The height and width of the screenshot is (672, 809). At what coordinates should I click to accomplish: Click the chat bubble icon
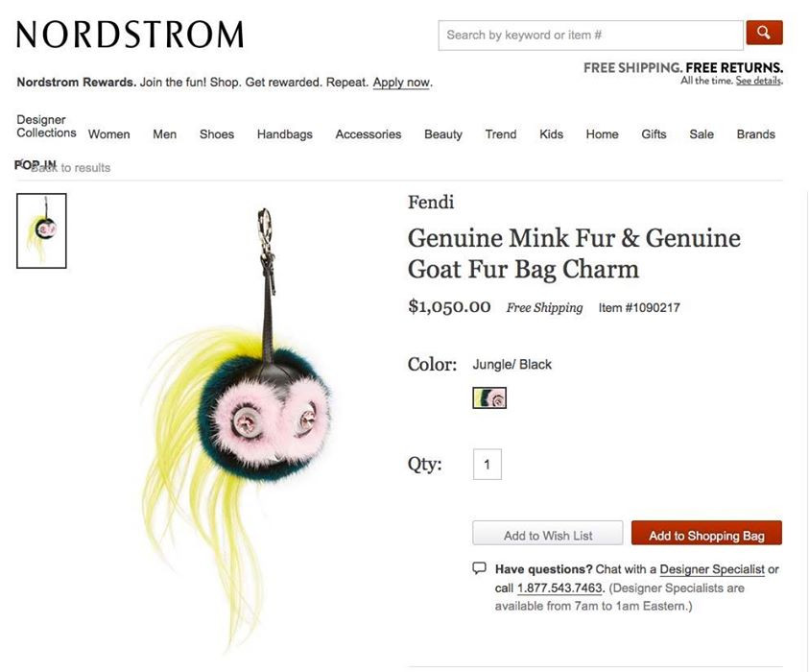479,568
